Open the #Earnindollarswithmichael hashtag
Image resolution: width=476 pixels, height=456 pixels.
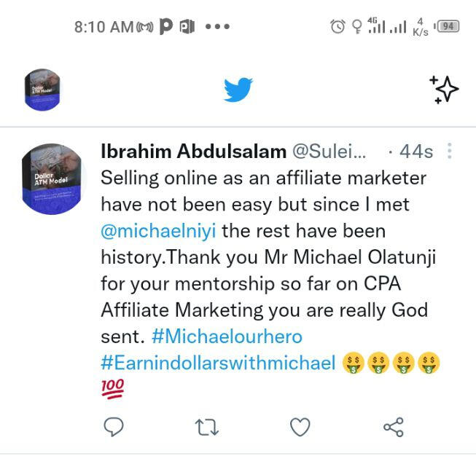(218, 363)
